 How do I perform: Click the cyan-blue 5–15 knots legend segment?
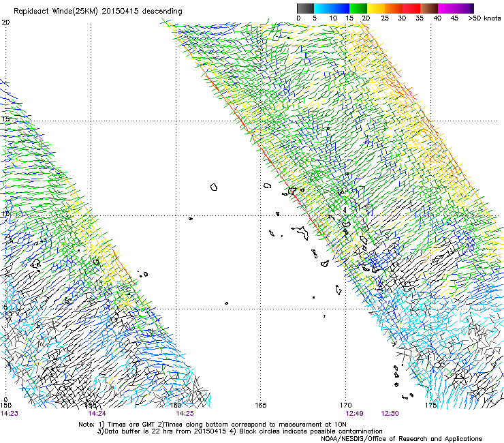tap(332, 8)
